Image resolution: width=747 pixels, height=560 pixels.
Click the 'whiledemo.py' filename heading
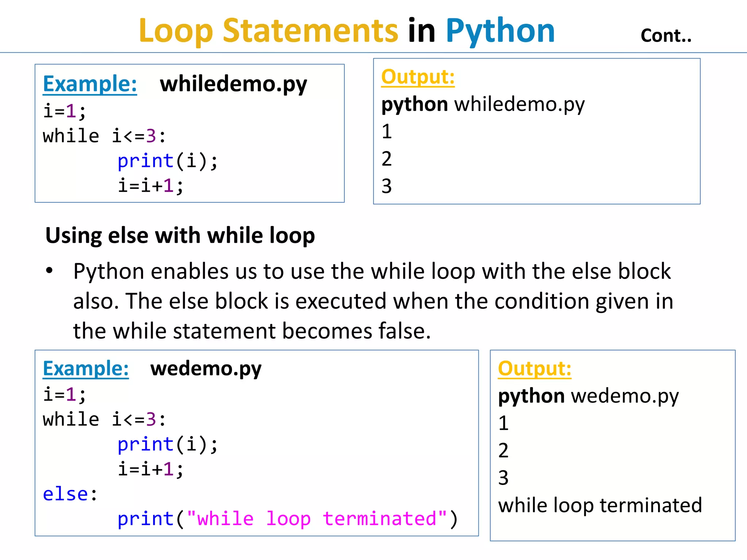(233, 84)
